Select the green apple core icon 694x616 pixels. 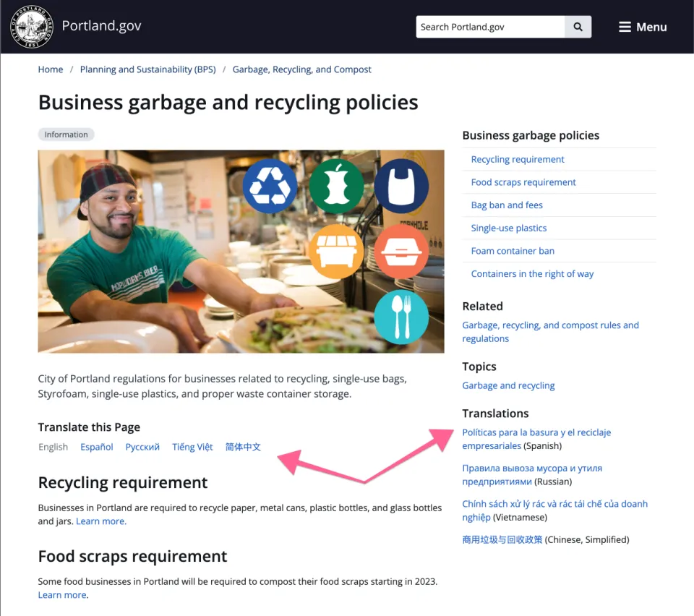click(x=336, y=187)
